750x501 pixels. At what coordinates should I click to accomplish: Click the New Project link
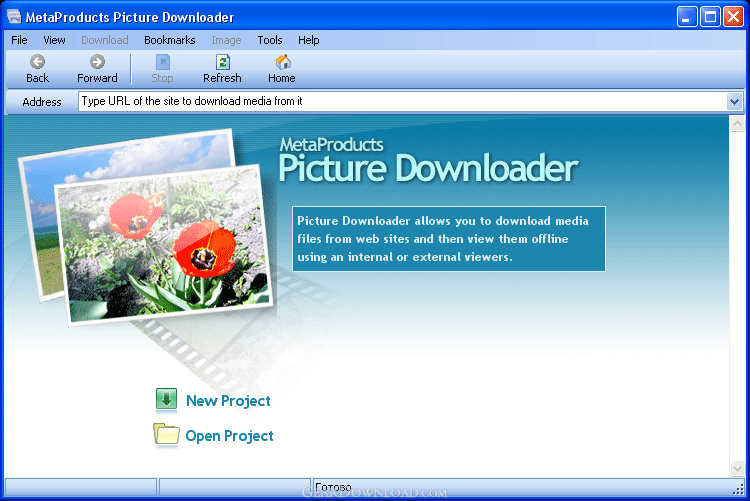[228, 401]
